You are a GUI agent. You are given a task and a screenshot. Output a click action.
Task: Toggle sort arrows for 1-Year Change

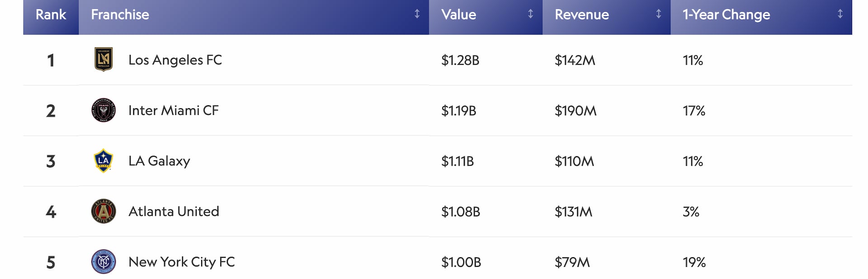click(840, 14)
